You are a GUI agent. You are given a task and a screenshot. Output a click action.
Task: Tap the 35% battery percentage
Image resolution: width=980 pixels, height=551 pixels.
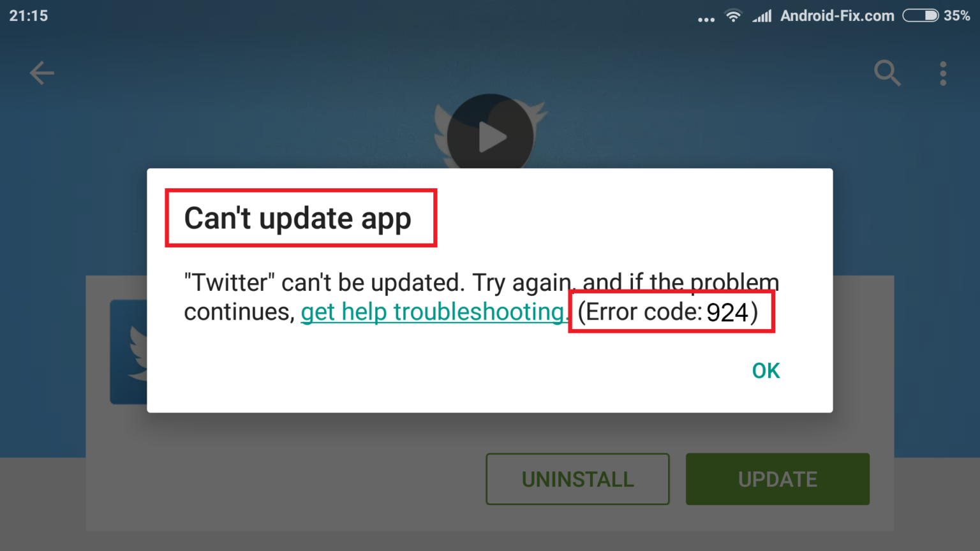[x=957, y=15]
